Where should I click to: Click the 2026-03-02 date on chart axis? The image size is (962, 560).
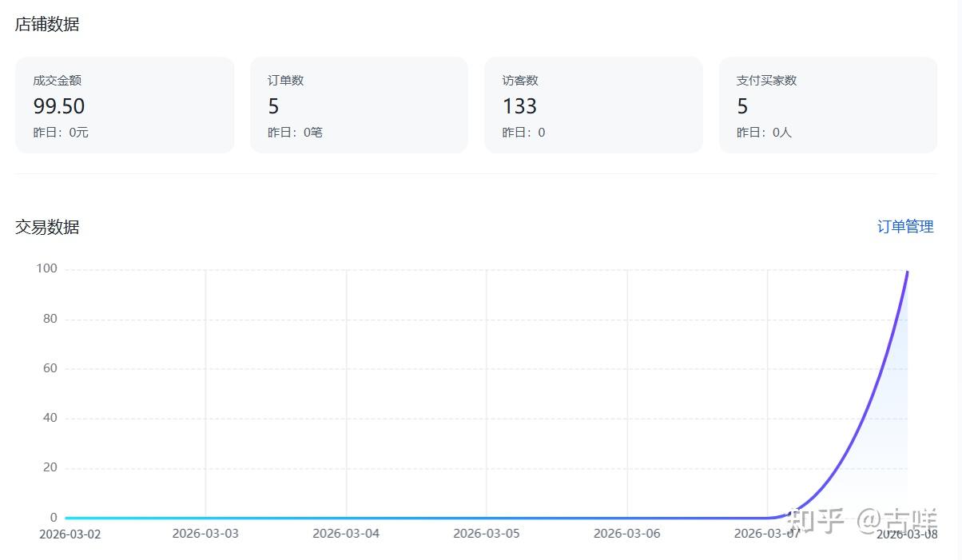click(x=70, y=534)
